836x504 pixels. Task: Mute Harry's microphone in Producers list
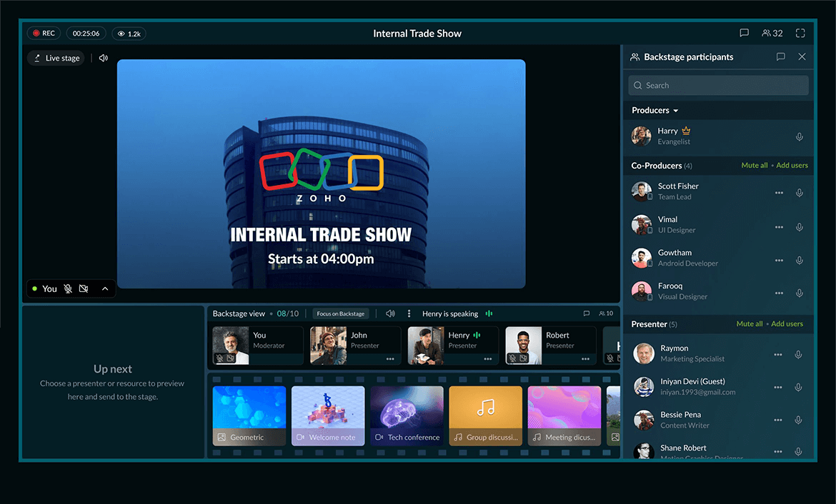800,137
